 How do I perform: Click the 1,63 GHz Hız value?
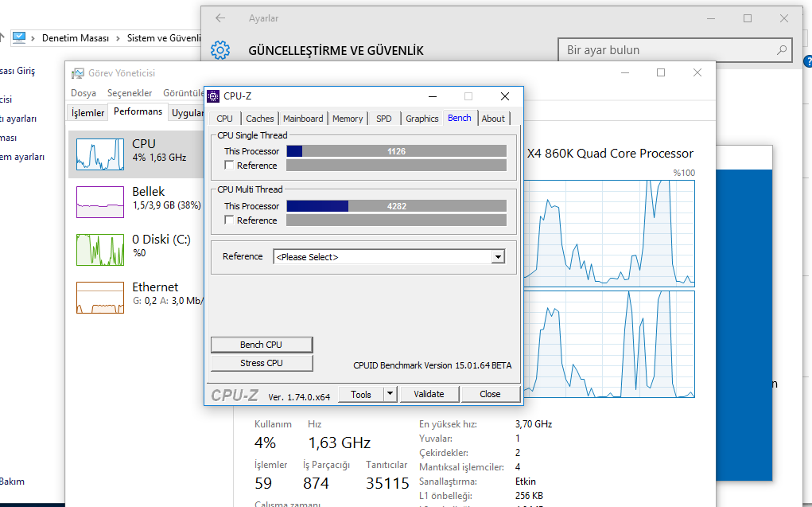[340, 443]
